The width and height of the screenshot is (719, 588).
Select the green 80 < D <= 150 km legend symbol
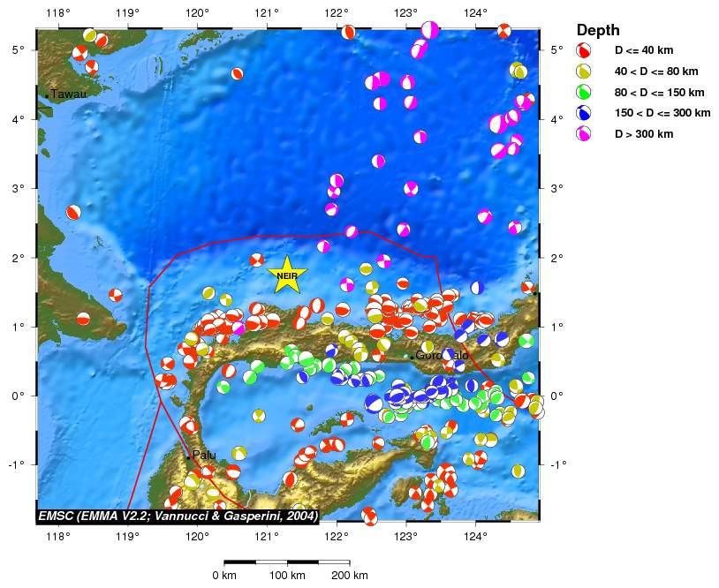584,92
